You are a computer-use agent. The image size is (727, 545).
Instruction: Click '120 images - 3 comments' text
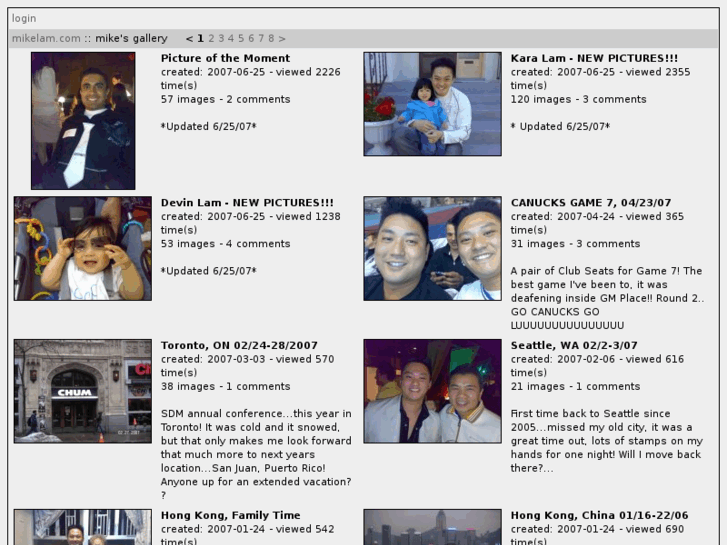point(578,99)
